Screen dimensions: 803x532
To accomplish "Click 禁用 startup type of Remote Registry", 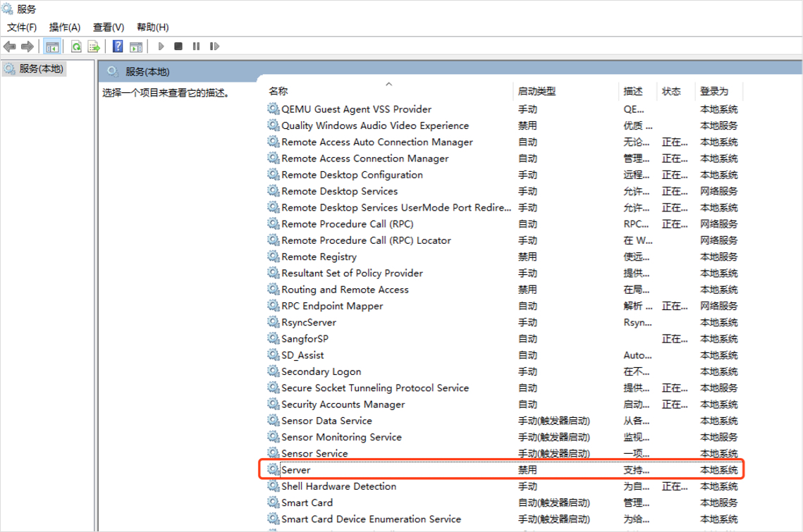I will pyautogui.click(x=527, y=256).
